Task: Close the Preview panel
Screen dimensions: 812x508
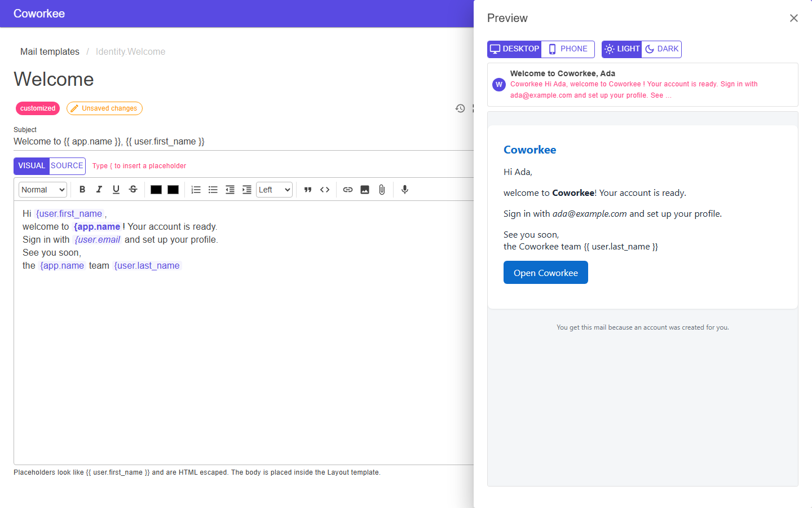Action: pyautogui.click(x=794, y=18)
